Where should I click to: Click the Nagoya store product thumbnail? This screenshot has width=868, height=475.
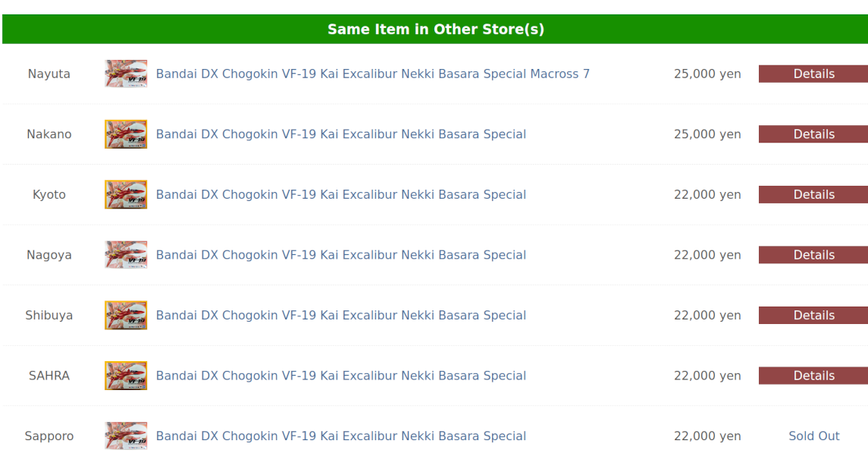[126, 255]
